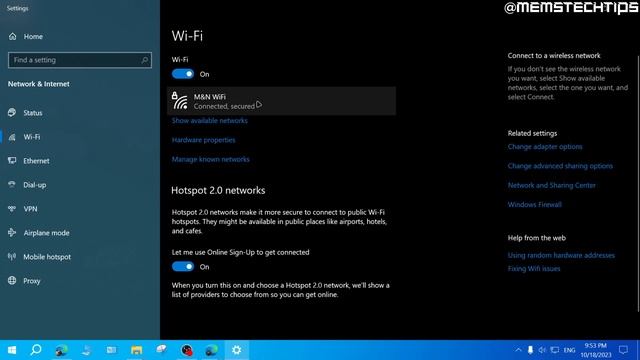Turn off the Wi-Fi toggle
This screenshot has height=360, width=640.
pyautogui.click(x=183, y=74)
